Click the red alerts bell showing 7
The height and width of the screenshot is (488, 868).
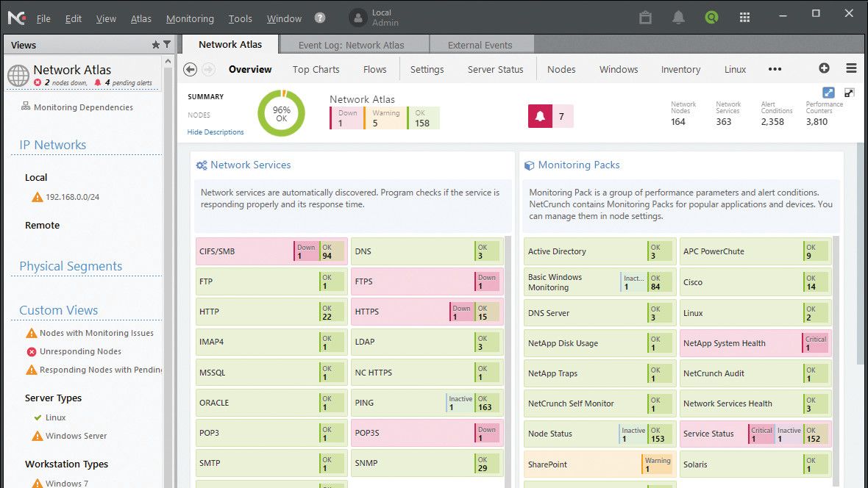[x=542, y=115]
